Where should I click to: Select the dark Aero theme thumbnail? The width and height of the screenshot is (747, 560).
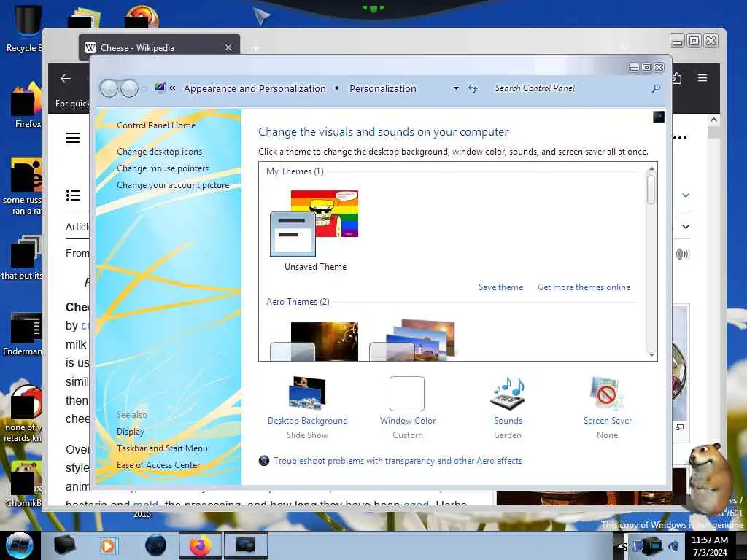pos(314,341)
